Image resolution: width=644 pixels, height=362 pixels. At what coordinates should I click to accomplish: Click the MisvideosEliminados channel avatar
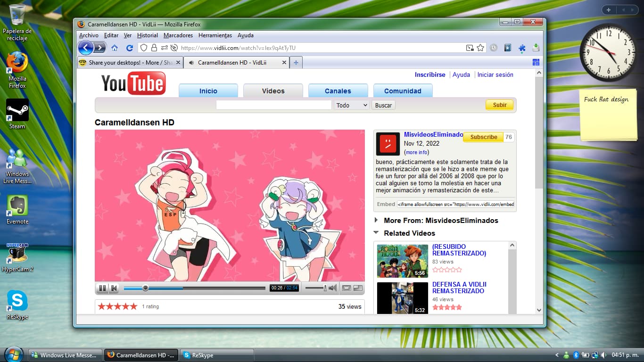tap(388, 144)
